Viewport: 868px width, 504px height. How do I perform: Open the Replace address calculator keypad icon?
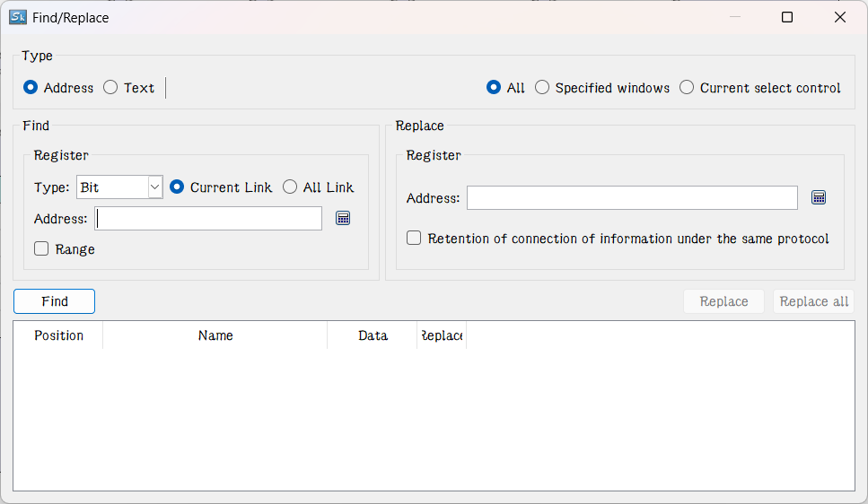point(818,197)
